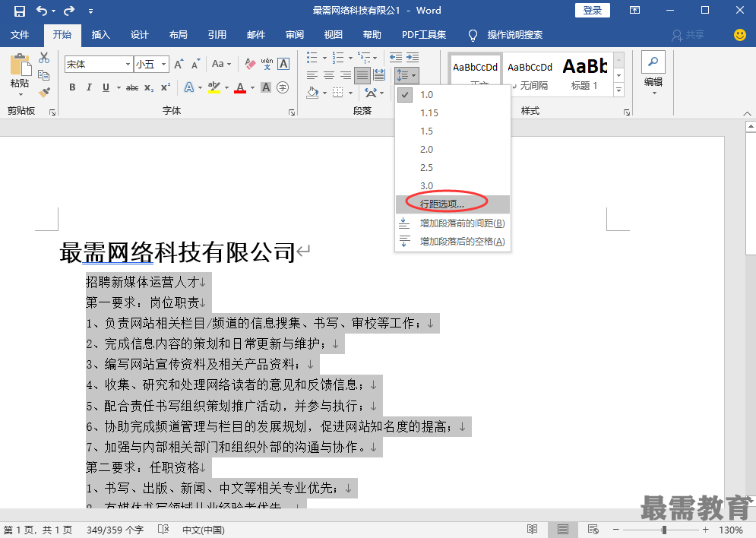756x538 pixels.
Task: Adjust the zoom slider handle
Action: [664, 530]
